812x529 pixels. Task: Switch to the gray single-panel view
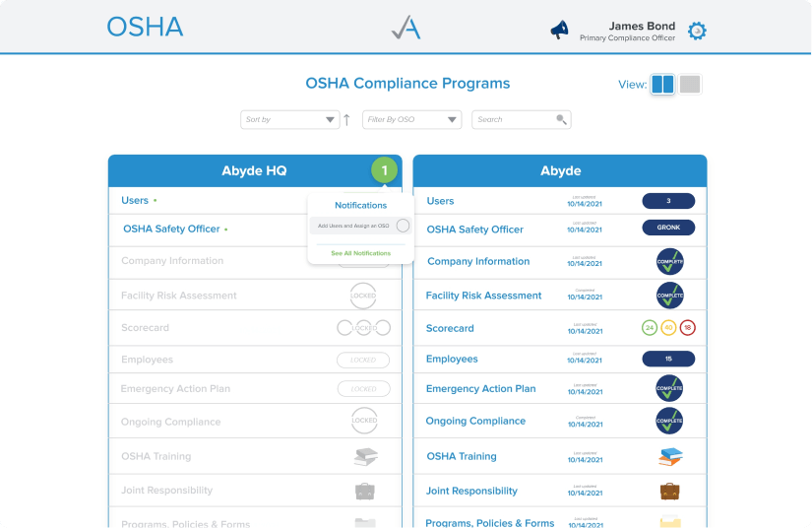click(x=690, y=84)
